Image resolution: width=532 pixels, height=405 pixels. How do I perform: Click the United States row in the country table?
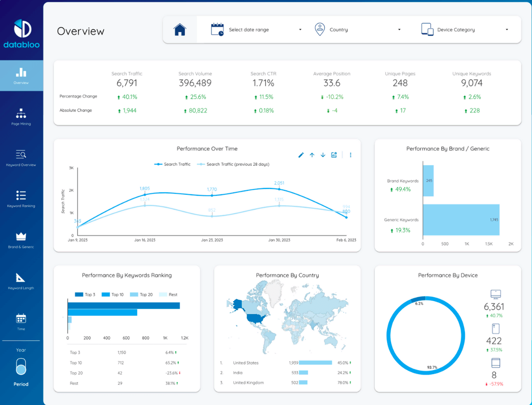pos(286,363)
